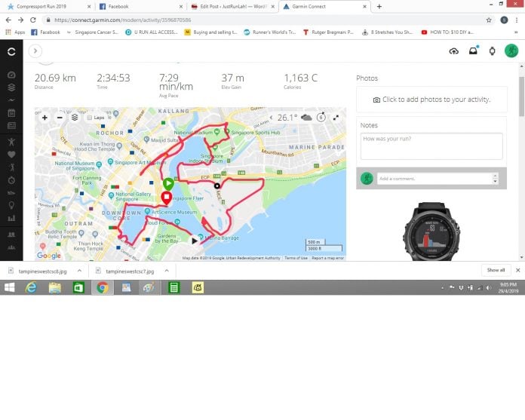Open tampineswestcsc7.jpg download options caret
The height and width of the screenshot is (420, 525).
tap(167, 271)
